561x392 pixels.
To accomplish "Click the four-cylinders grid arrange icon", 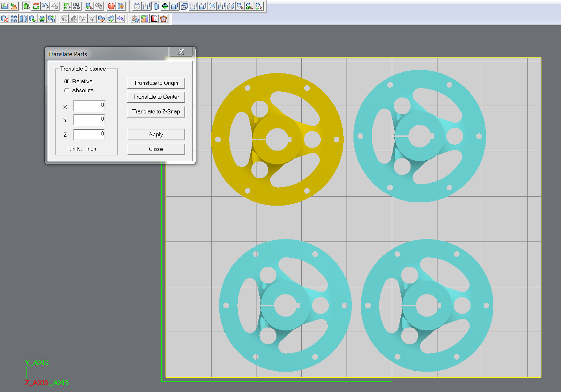I will tap(14, 19).
